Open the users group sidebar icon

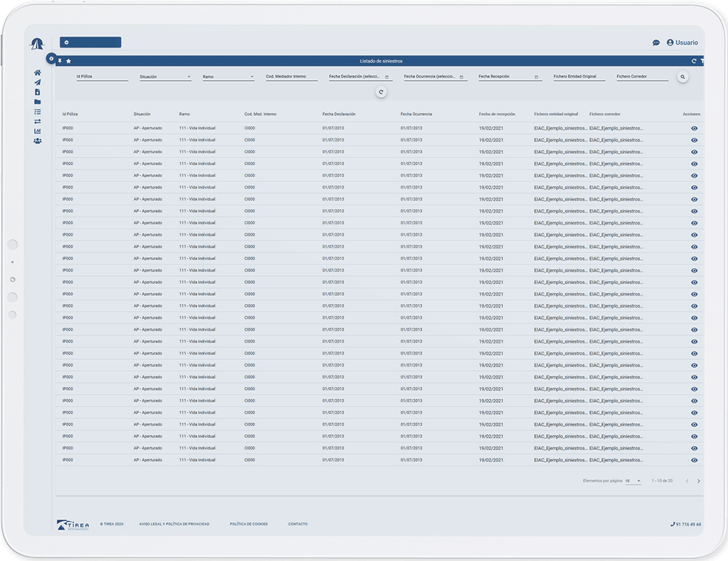[37, 141]
